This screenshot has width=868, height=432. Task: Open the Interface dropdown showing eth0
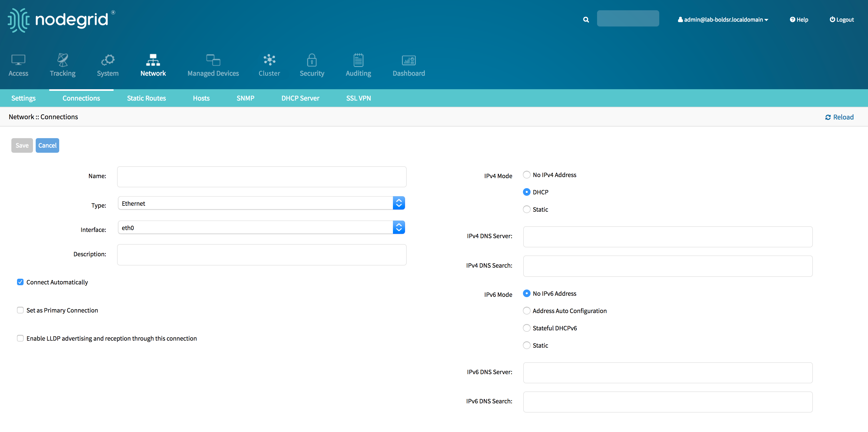point(261,227)
